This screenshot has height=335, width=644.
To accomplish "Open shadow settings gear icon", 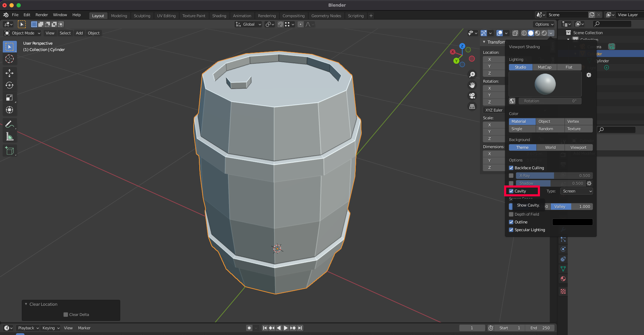I will [589, 183].
